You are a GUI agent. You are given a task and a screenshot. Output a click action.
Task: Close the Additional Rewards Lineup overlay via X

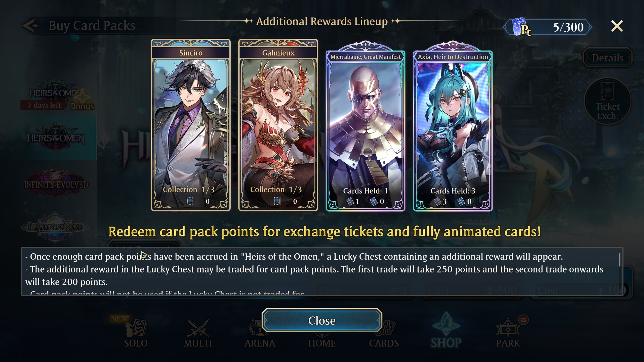point(617,26)
